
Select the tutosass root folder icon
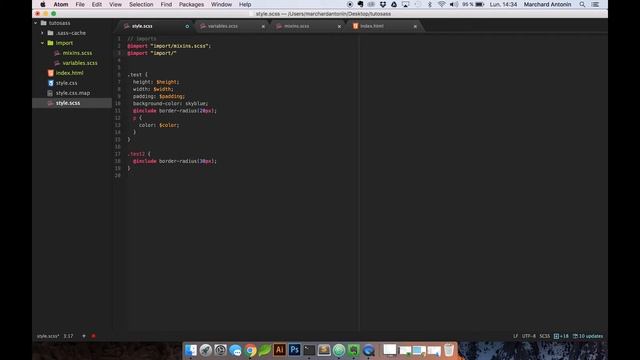click(44, 23)
